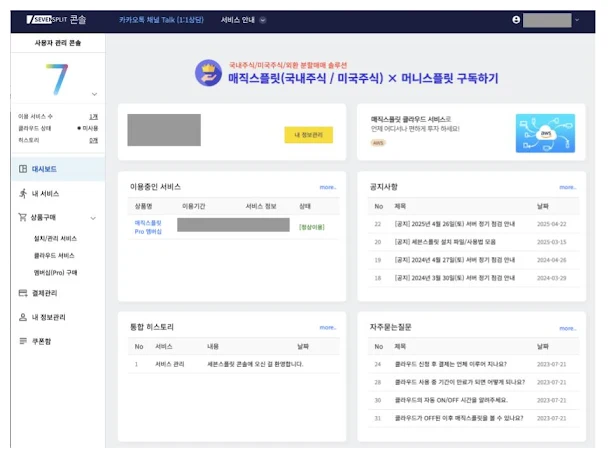Open notice 세븐스플릿 설치 파일/사용법 모음
The height and width of the screenshot is (458, 611).
pyautogui.click(x=445, y=242)
